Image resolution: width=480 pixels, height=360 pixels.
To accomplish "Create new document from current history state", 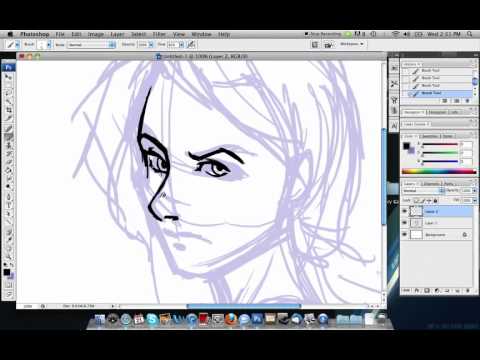I will (445, 101).
